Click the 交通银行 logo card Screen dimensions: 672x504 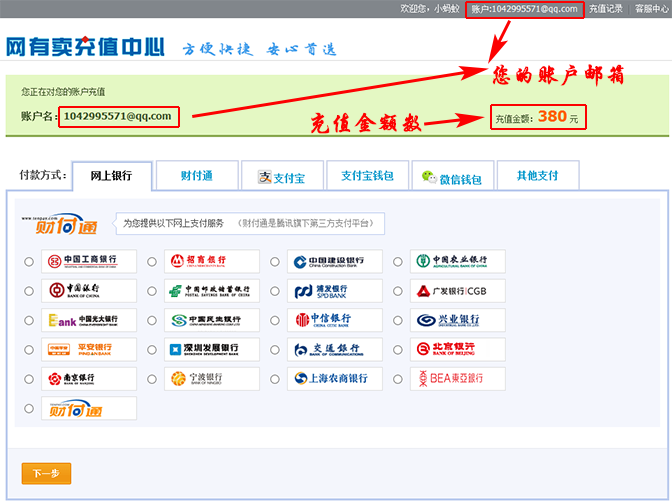tap(335, 350)
